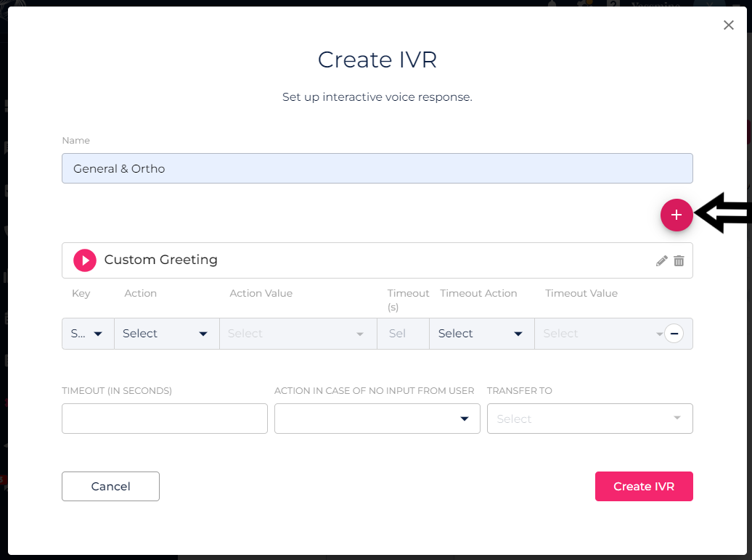Open Action In Case Of No Input dropdown
Image resolution: width=752 pixels, height=560 pixels.
(x=377, y=419)
